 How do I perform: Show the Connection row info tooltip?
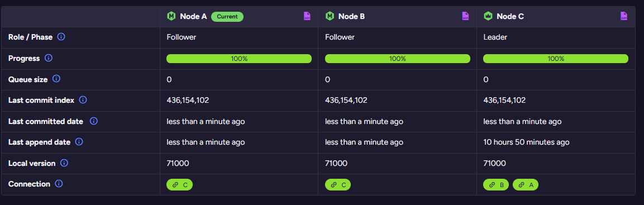(59, 184)
